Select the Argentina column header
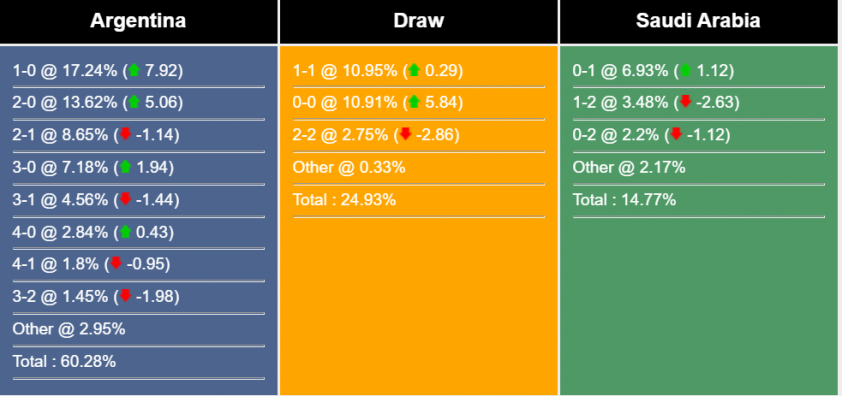 tap(139, 21)
